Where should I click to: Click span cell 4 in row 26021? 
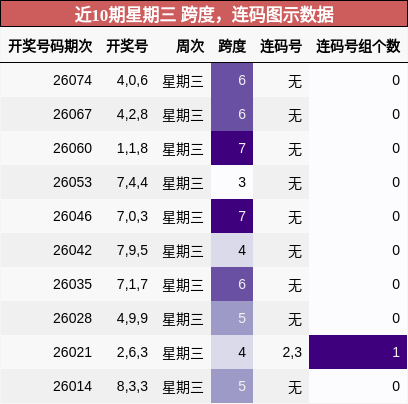[x=232, y=352]
